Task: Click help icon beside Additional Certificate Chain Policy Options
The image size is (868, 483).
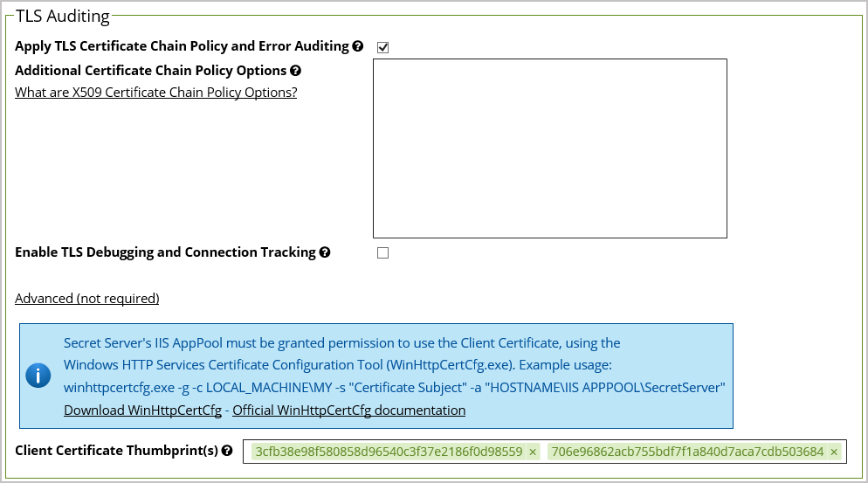Action: (x=296, y=71)
